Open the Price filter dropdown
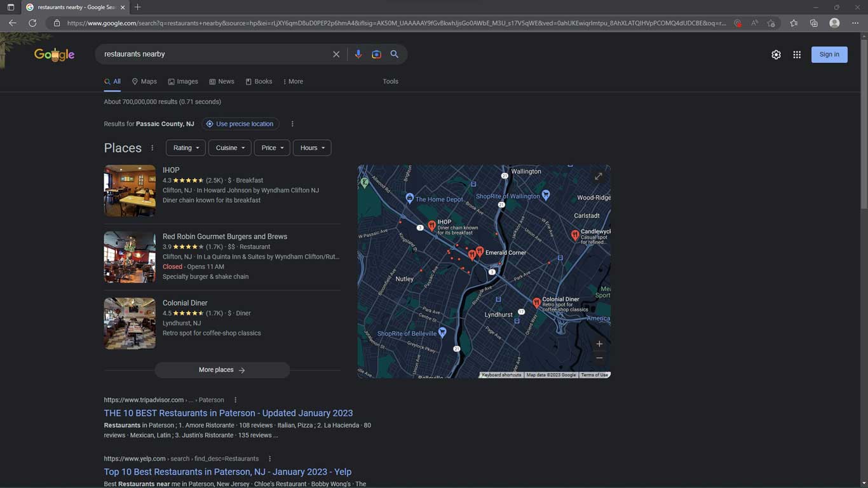 click(x=272, y=148)
